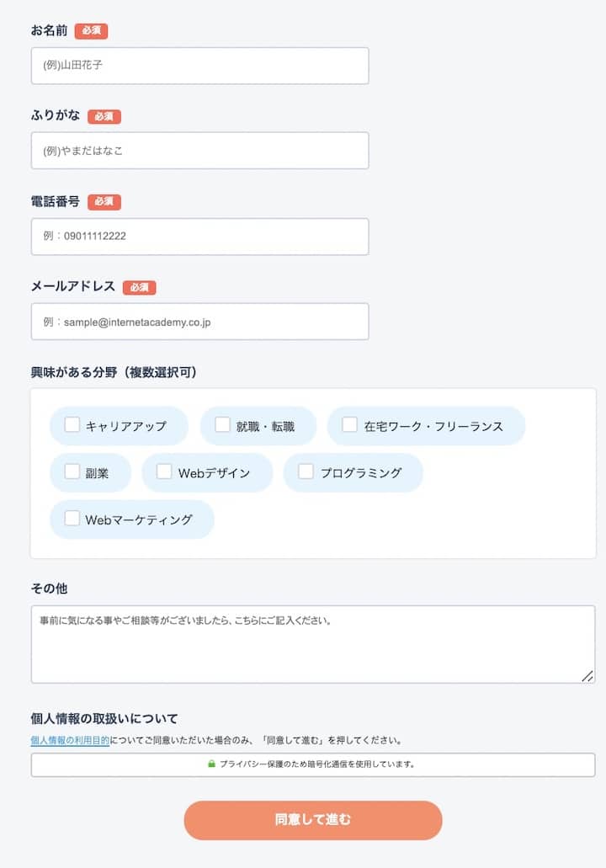Click the 必須 badge beside お名前
Viewport: 606px width, 868px height.
pos(90,30)
